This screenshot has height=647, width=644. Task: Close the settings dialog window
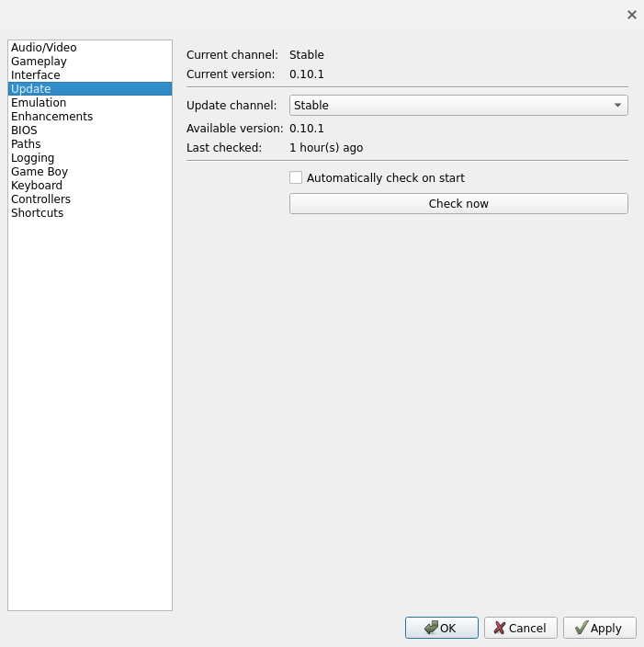632,15
